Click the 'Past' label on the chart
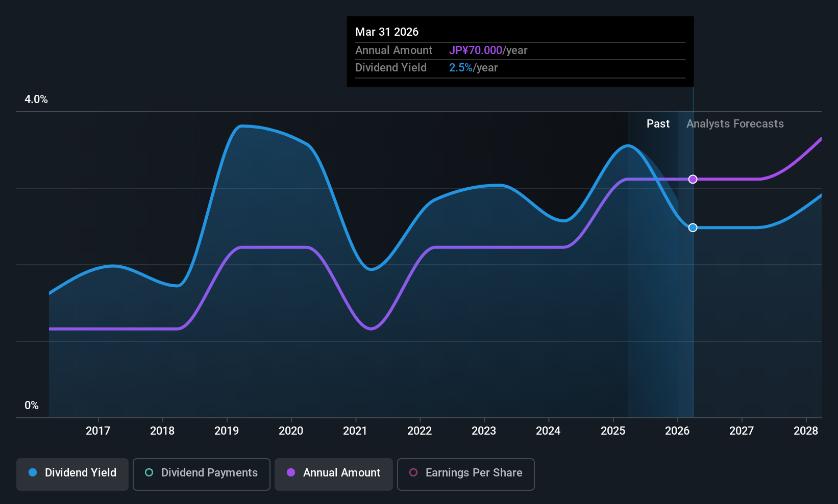The height and width of the screenshot is (504, 838). (x=658, y=123)
